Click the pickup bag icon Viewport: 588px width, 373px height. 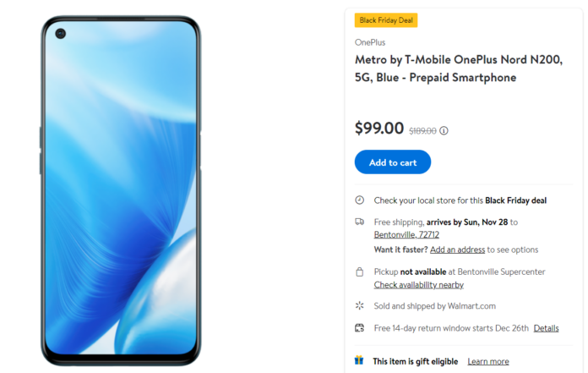360,272
